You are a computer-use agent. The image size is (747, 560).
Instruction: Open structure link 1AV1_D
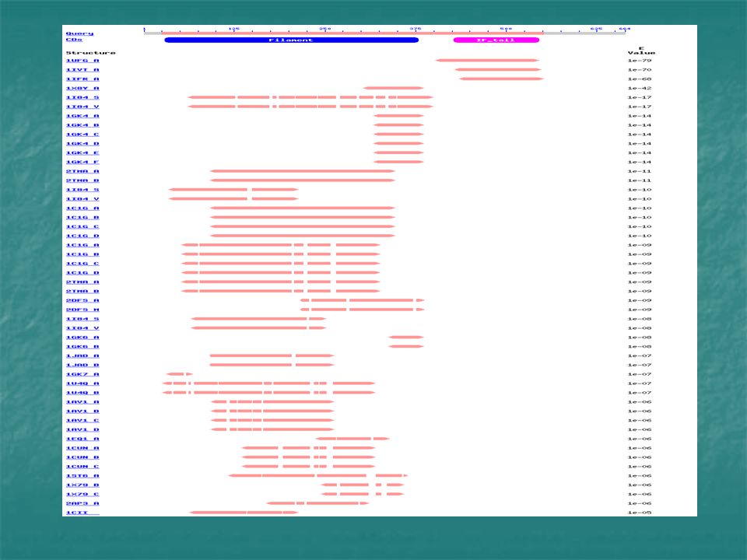click(82, 429)
